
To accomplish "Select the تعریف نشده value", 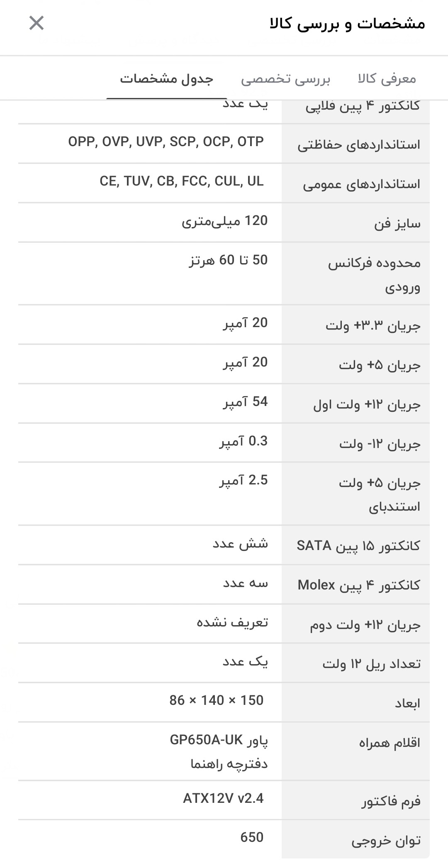I will coord(232,622).
